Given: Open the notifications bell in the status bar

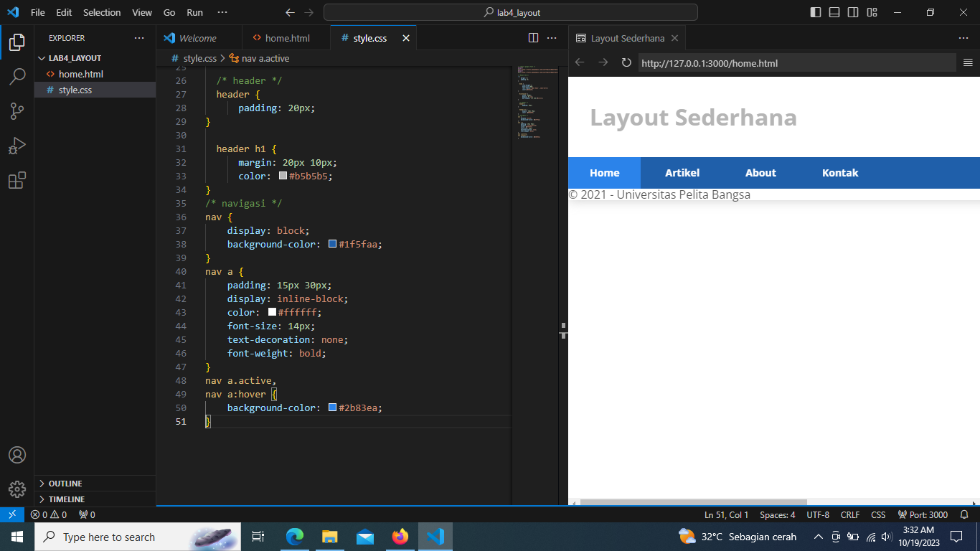Looking at the screenshot, I should click(x=965, y=514).
